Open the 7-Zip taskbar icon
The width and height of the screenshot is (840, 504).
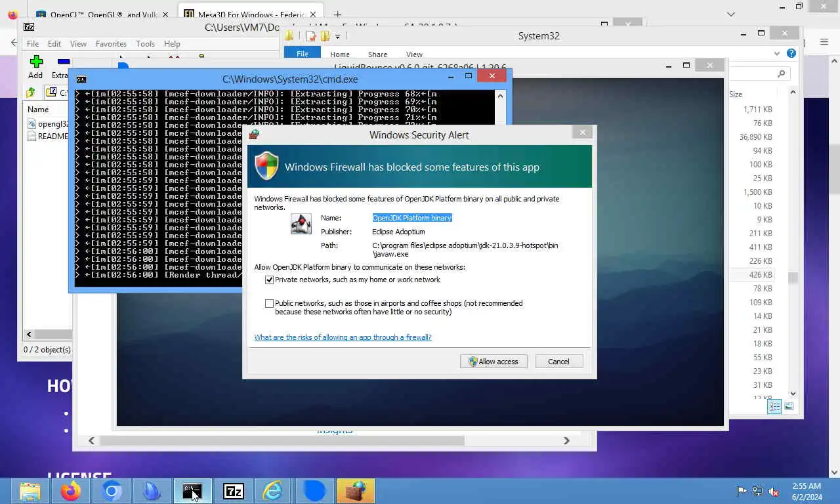click(x=234, y=491)
